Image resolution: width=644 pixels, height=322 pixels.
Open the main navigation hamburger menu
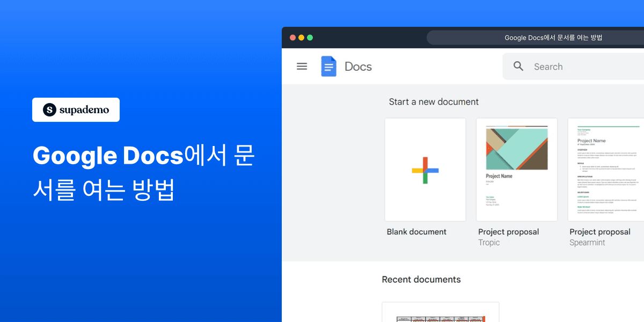[302, 66]
